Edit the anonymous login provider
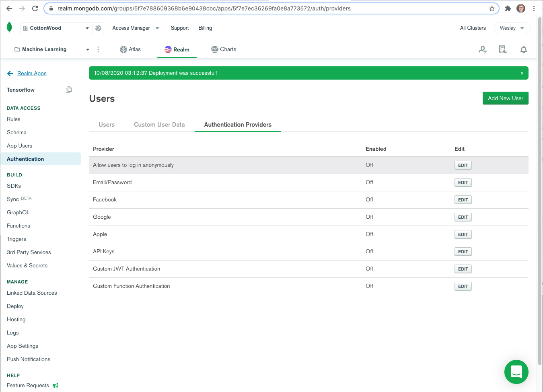The width and height of the screenshot is (543, 392). click(463, 165)
